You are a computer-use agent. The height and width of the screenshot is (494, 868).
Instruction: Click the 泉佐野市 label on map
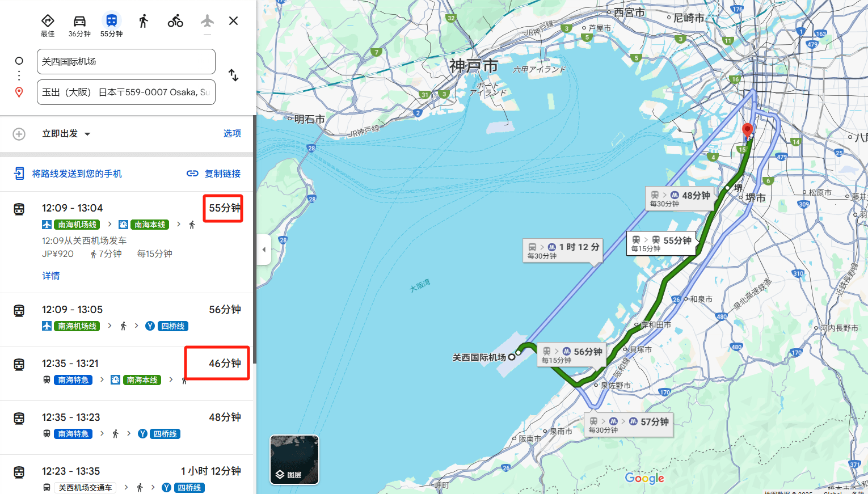(616, 385)
